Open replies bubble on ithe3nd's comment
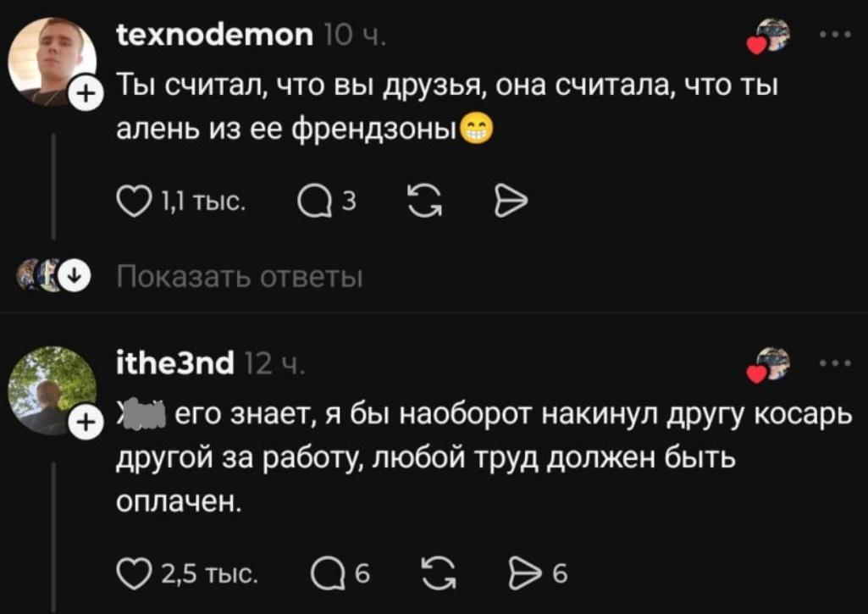This screenshot has height=614, width=868. point(329,574)
